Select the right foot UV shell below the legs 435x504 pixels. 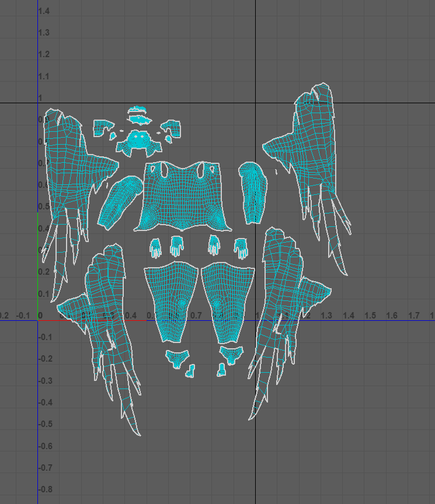pyautogui.click(x=231, y=353)
